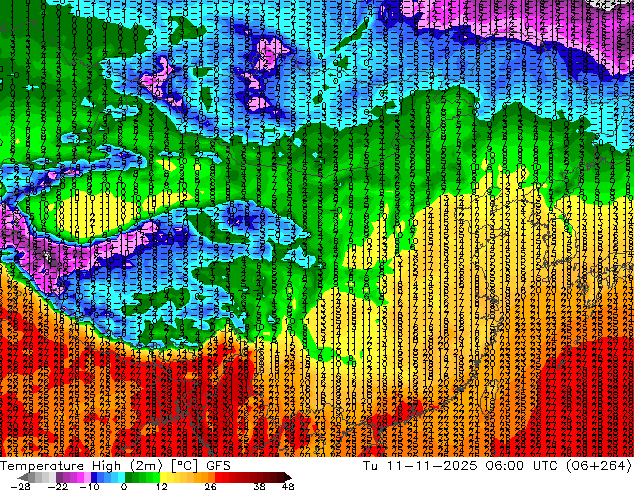Image resolution: width=634 pixels, height=490 pixels.
Task: Click the '38' legend label
Action: pyautogui.click(x=260, y=486)
